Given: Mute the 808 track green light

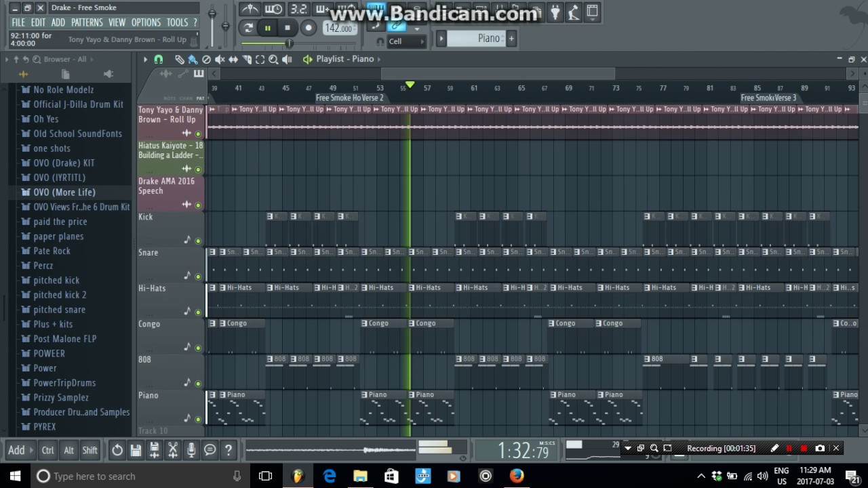Looking at the screenshot, I should [x=198, y=384].
